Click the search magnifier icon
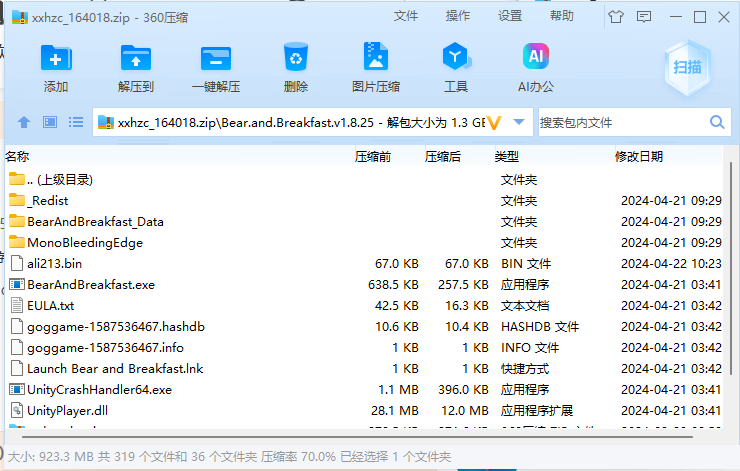 coord(717,122)
